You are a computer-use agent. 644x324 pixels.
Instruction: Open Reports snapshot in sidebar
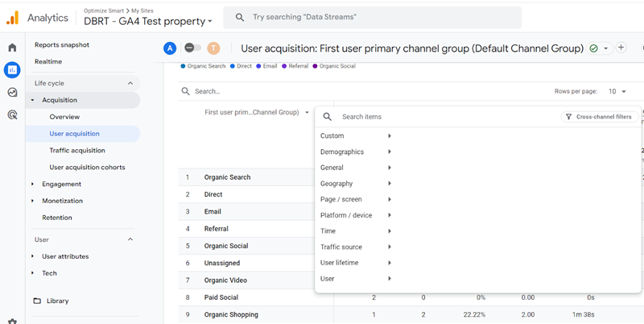[62, 45]
